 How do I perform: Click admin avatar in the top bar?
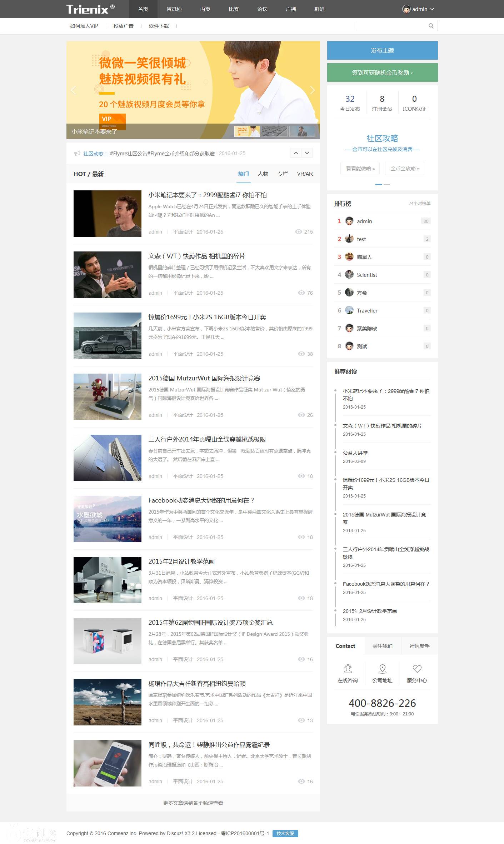pos(406,9)
